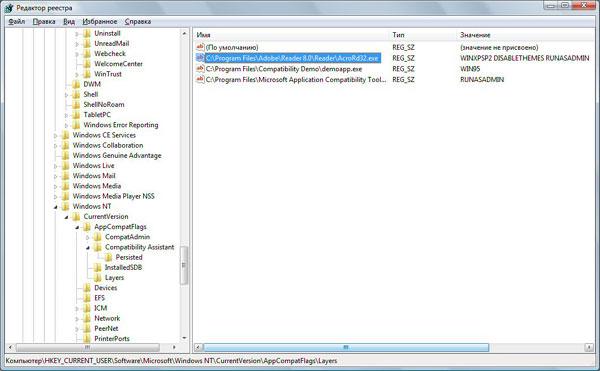This screenshot has width=600, height=371.
Task: Open the Избранное menu
Action: (x=100, y=22)
